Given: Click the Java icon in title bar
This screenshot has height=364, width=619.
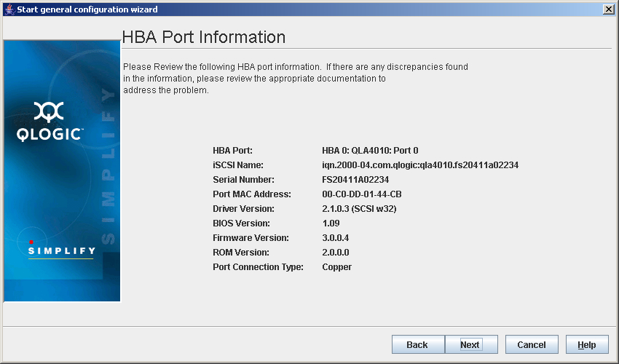Looking at the screenshot, I should click(9, 9).
